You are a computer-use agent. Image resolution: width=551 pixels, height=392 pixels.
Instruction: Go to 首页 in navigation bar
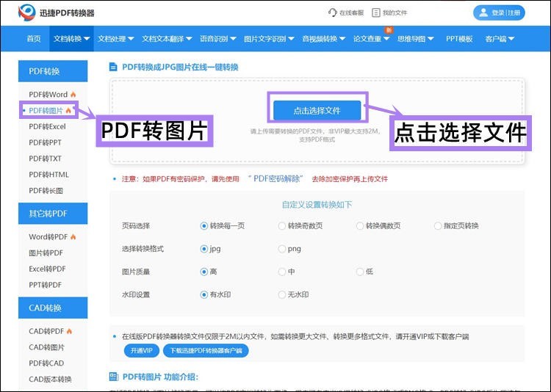[x=34, y=39]
